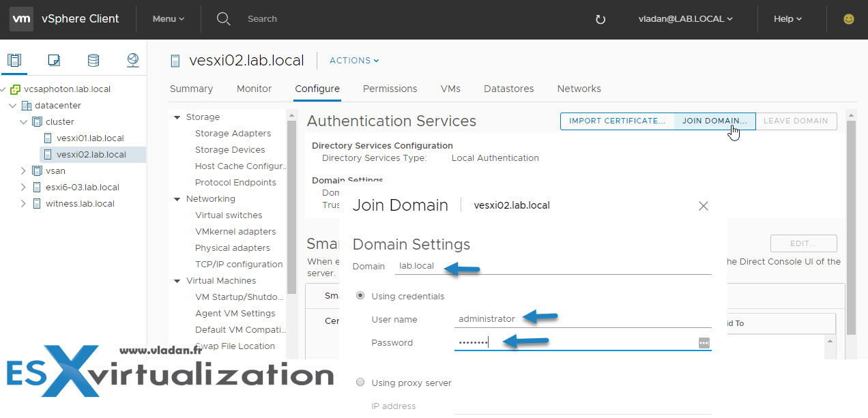Select the Using proxy server radio button
Viewport: 868px width, 418px height.
[360, 383]
